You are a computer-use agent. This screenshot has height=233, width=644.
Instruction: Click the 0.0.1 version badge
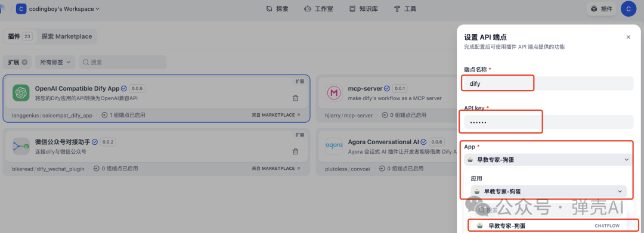coord(400,88)
